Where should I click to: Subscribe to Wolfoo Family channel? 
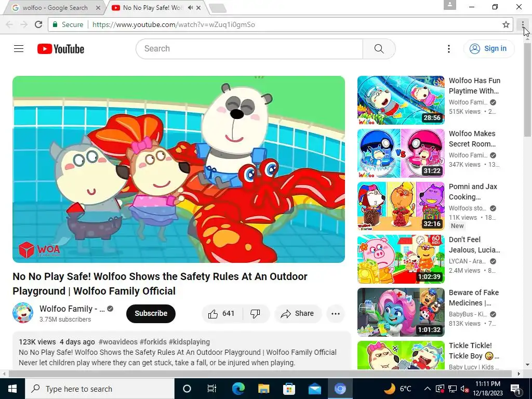pos(151,313)
